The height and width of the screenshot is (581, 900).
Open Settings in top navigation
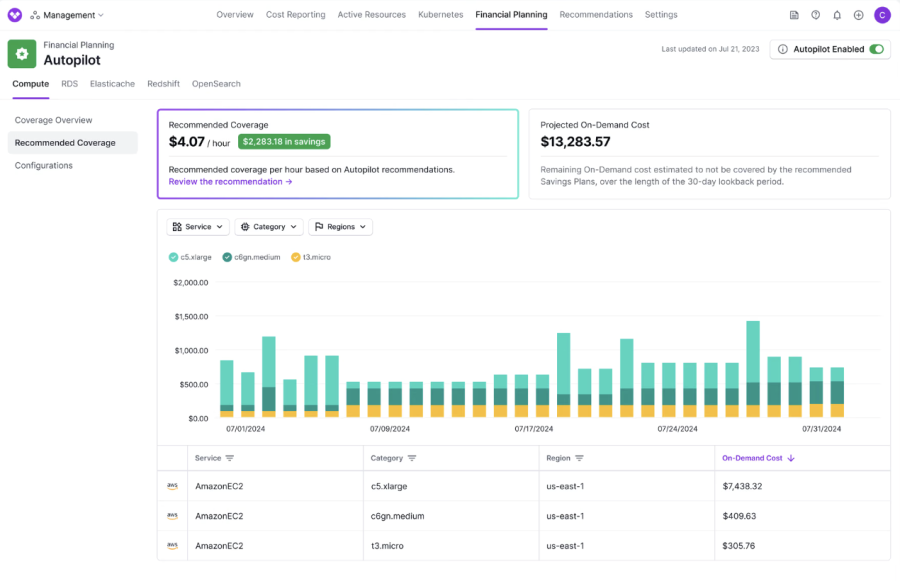661,15
